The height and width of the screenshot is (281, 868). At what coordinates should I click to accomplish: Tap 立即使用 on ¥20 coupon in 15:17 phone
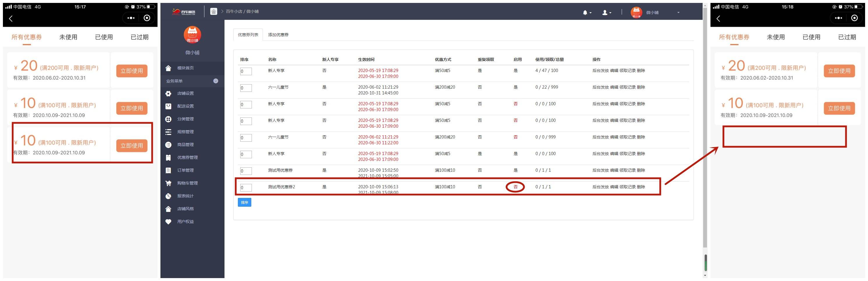(132, 71)
